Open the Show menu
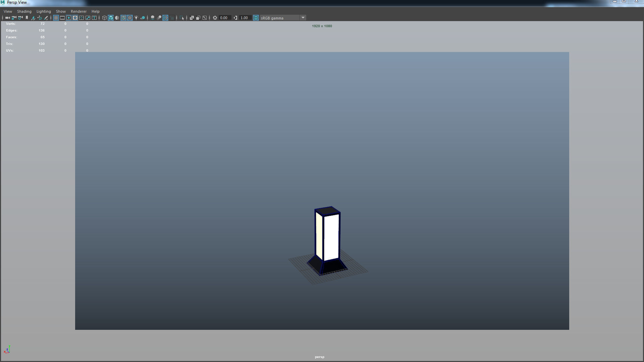 61,11
